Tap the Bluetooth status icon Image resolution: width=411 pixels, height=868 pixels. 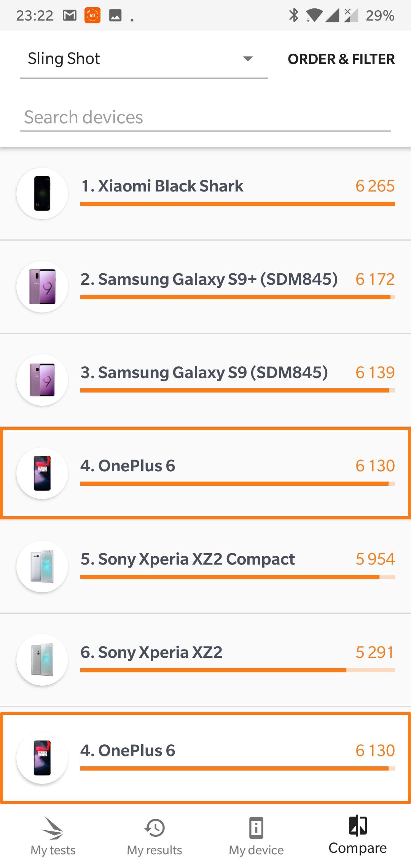pyautogui.click(x=293, y=16)
